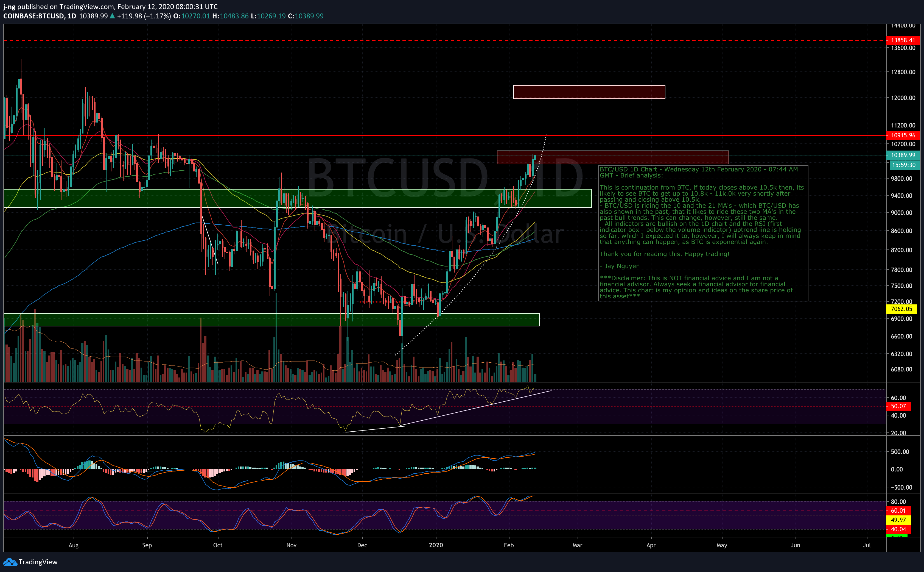This screenshot has width=924, height=572.
Task: Select the green analysis text note box
Action: (x=703, y=233)
